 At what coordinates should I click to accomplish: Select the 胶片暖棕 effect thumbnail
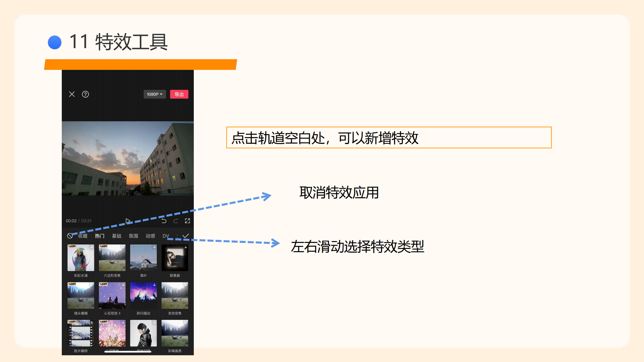click(x=81, y=333)
